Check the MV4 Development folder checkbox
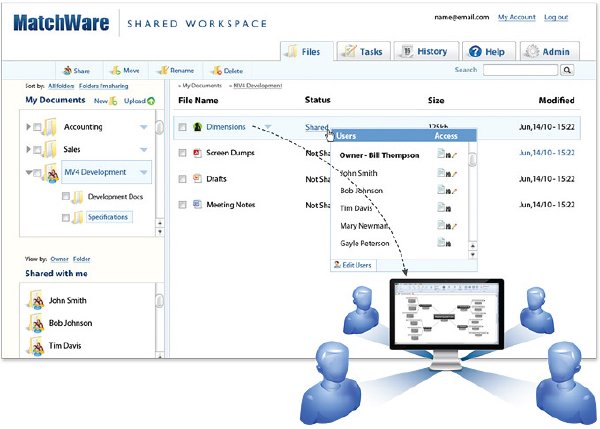This screenshot has width=600, height=429. point(37,173)
